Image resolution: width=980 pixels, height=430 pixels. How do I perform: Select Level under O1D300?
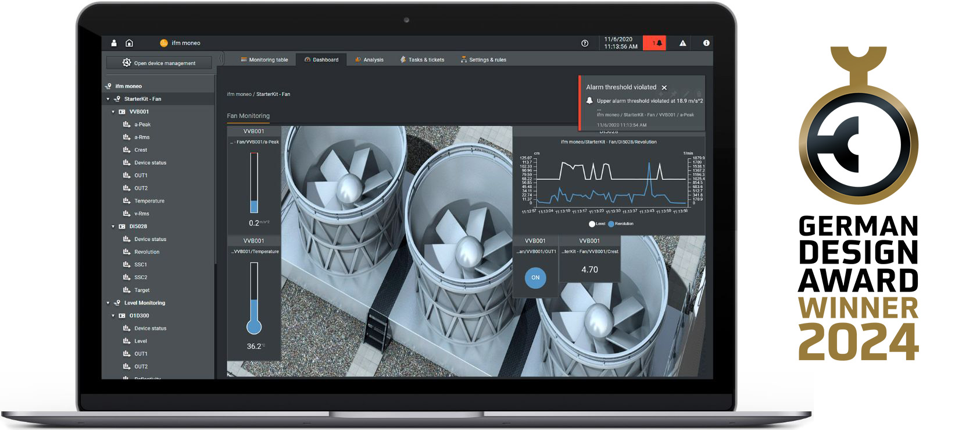141,342
